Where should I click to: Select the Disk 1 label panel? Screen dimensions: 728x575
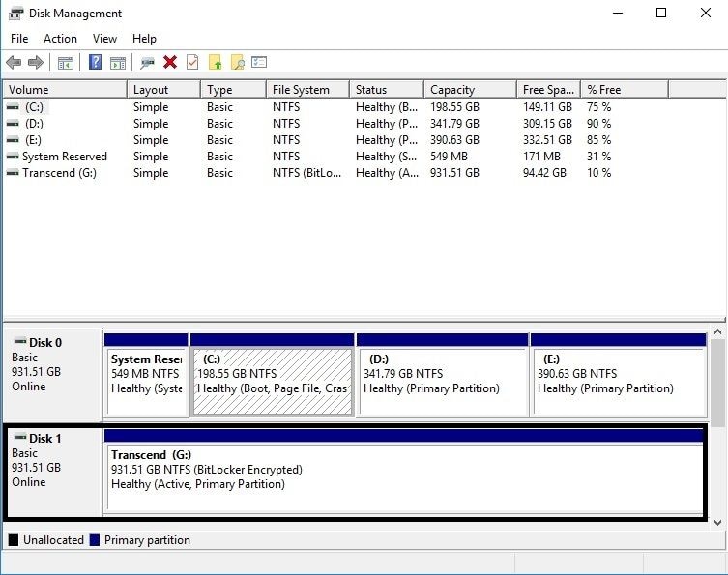[55, 472]
